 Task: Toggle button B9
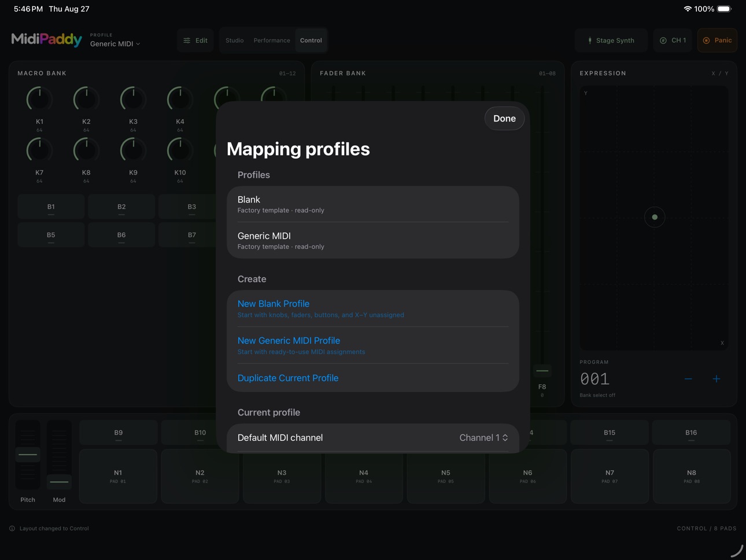point(118,433)
